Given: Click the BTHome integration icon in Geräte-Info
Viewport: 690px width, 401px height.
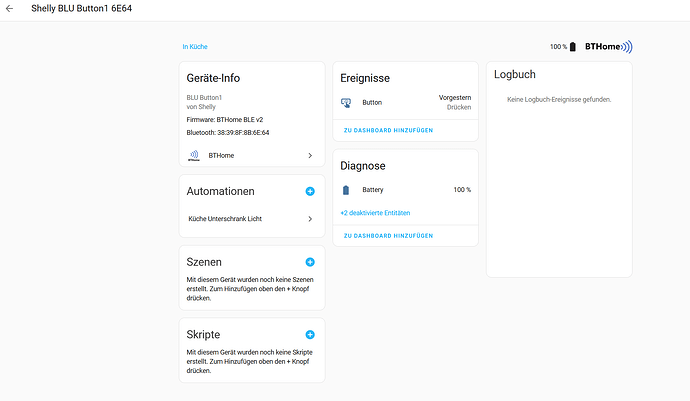Looking at the screenshot, I should (x=194, y=155).
